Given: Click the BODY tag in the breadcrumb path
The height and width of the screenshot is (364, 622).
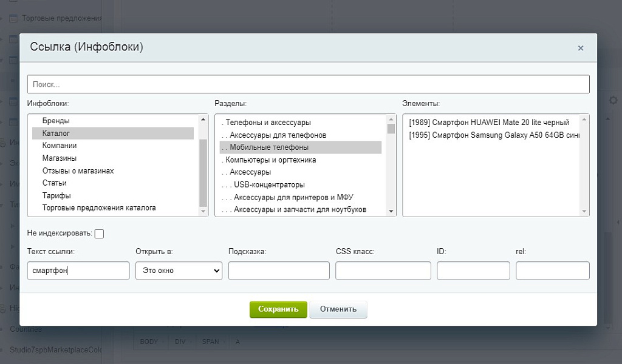Looking at the screenshot, I should [x=148, y=342].
